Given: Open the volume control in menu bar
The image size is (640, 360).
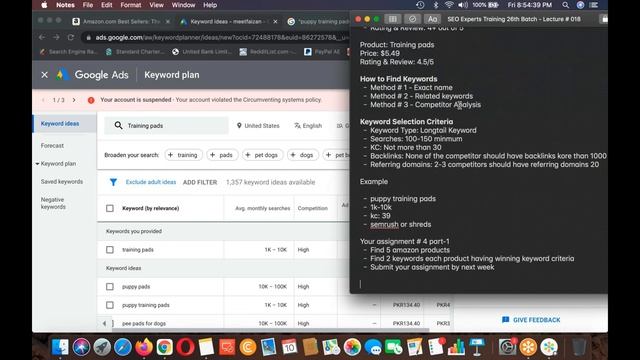Looking at the screenshot, I should pos(463,5).
